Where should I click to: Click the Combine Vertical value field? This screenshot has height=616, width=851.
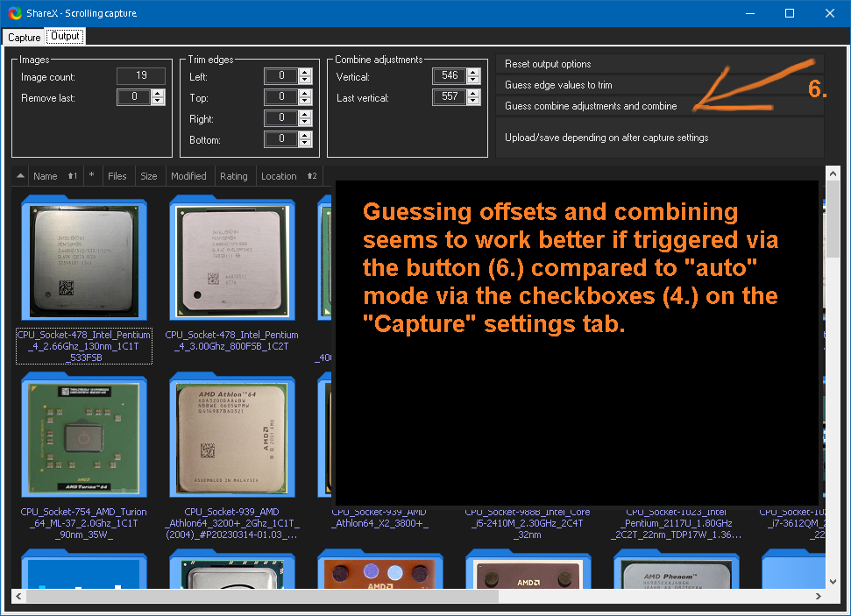450,75
